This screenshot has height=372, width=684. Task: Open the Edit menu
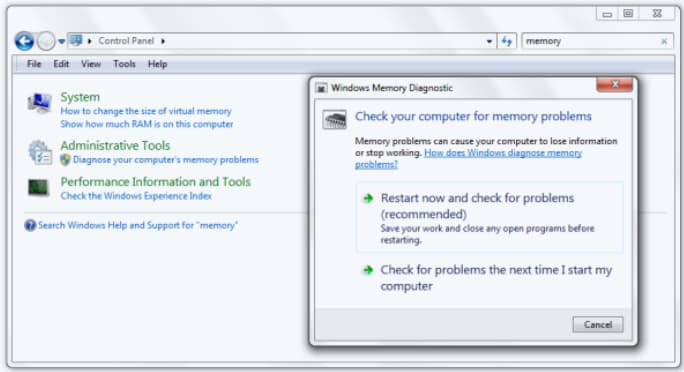point(61,64)
